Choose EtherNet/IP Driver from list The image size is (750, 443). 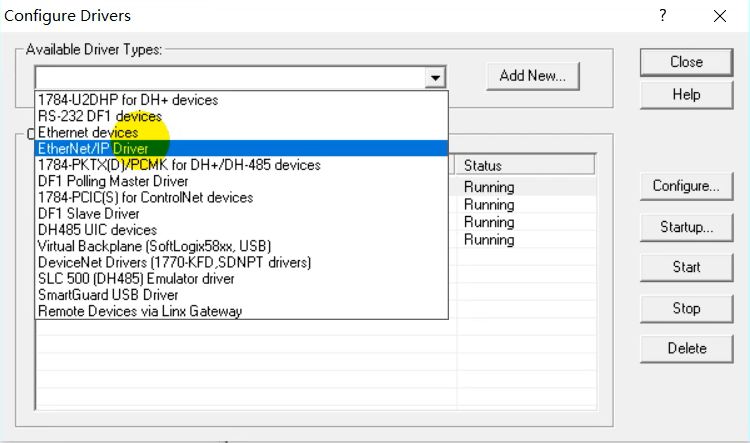click(x=242, y=148)
